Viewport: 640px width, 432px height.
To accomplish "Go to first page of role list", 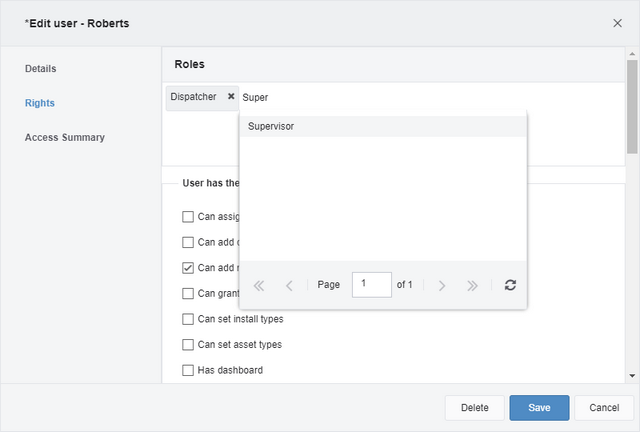I will [259, 285].
